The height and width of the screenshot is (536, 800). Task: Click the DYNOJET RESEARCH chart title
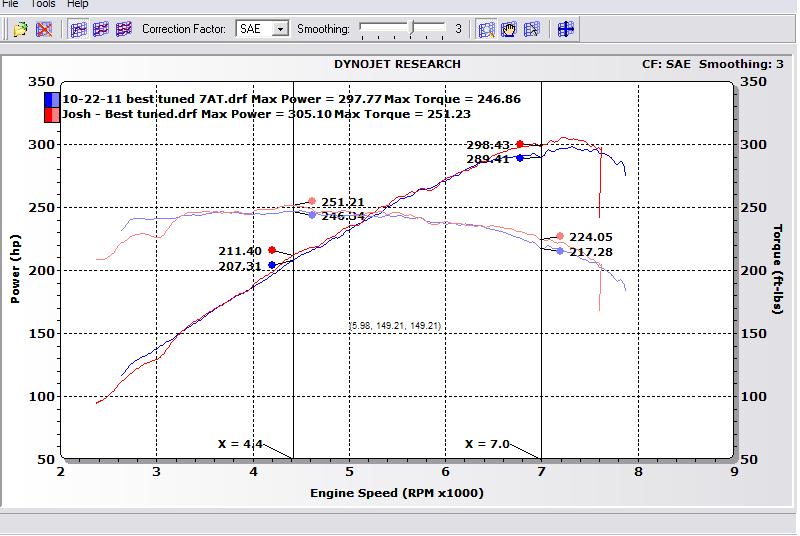[x=397, y=64]
